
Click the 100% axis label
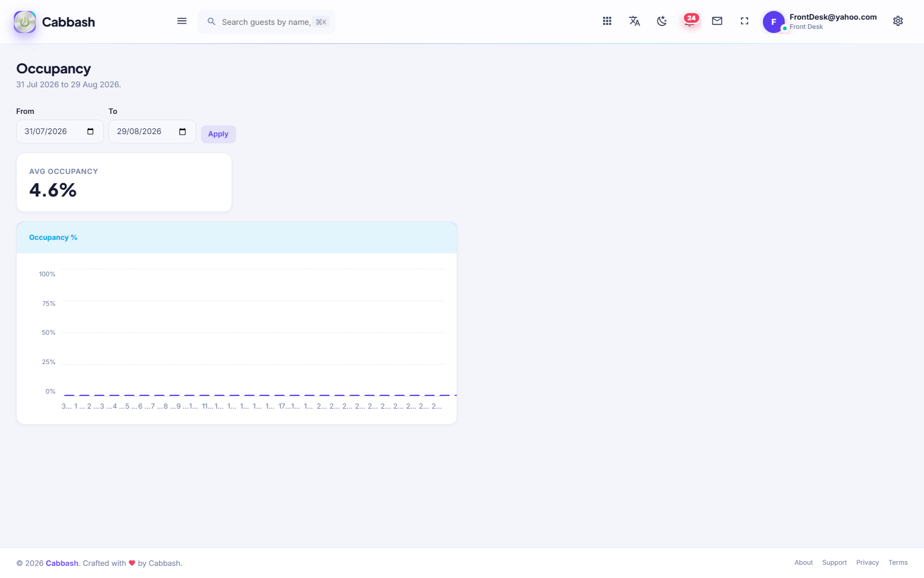47,274
